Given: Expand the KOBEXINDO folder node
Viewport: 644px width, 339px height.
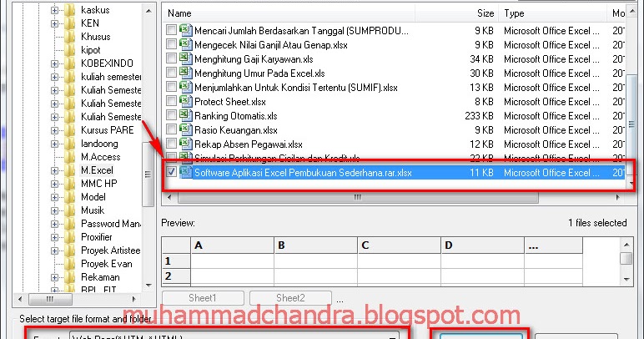Looking at the screenshot, I should click(54, 63).
